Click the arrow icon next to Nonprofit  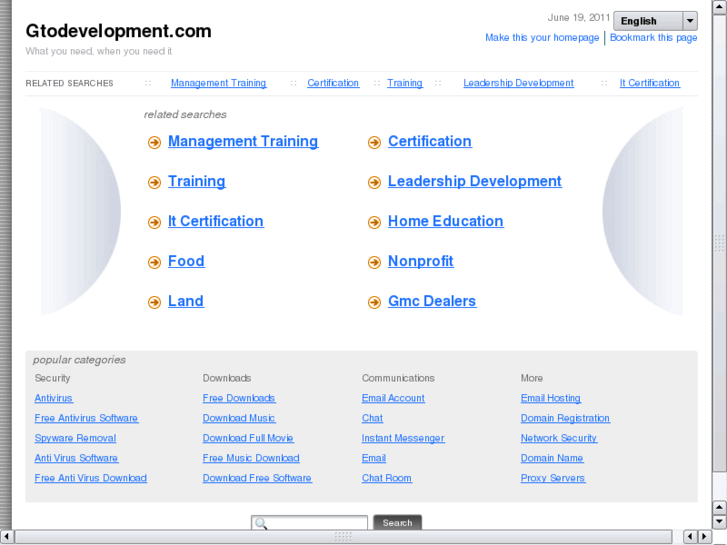(374, 262)
